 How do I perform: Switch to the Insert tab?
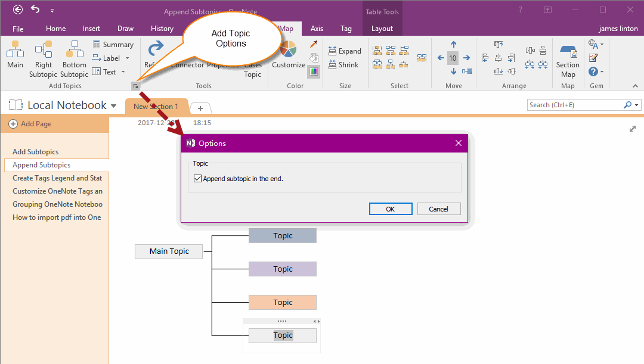click(91, 29)
